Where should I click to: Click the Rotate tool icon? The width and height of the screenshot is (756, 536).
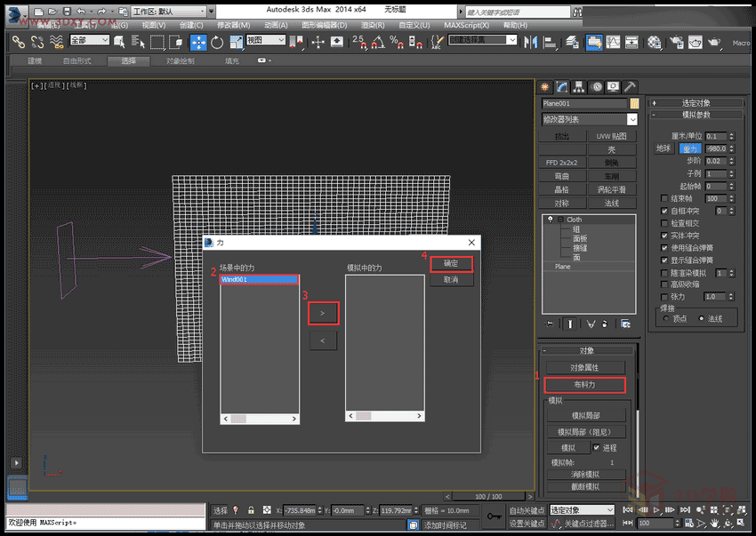218,42
